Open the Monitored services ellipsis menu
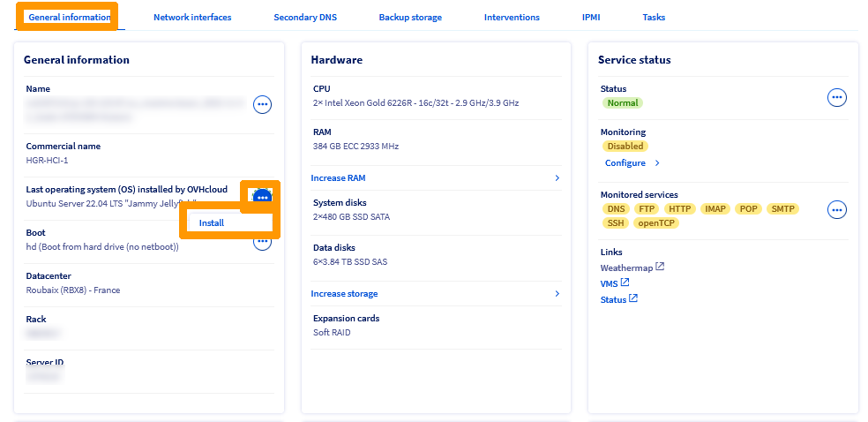 point(836,209)
